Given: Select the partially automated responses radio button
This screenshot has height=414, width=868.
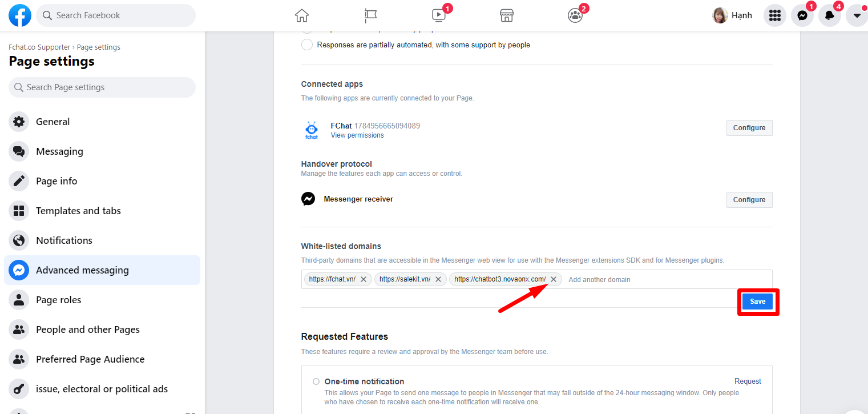Looking at the screenshot, I should coord(307,45).
